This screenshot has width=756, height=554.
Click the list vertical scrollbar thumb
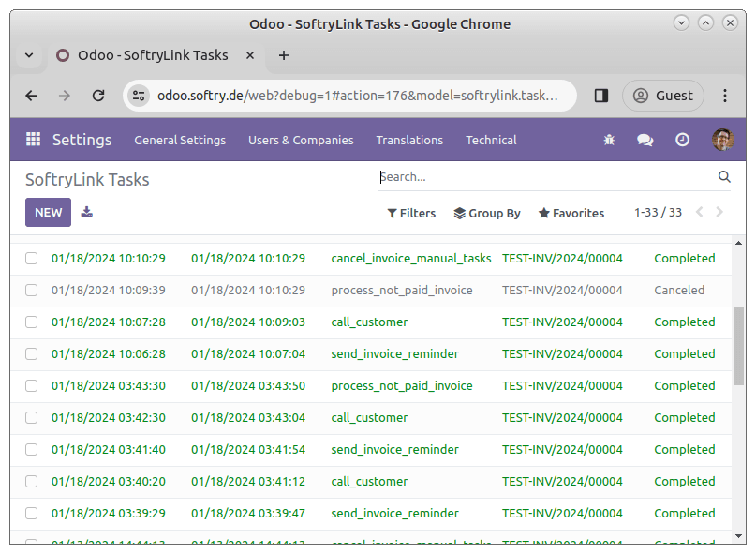tap(738, 346)
